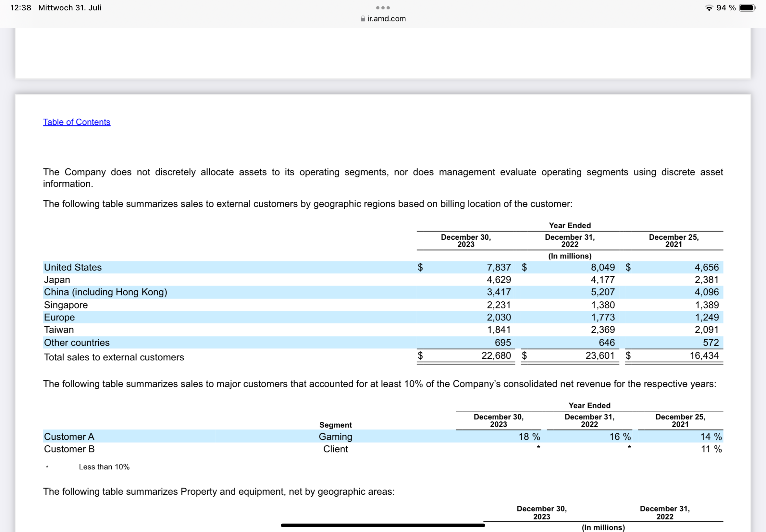Click the 22,680 total value for 2023
Screen dimensions: 766x532
pyautogui.click(x=496, y=356)
